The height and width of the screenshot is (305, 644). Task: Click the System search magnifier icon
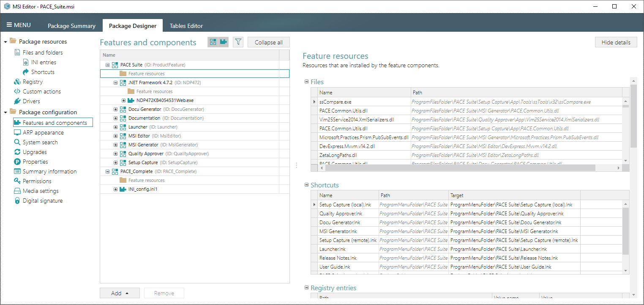point(17,142)
